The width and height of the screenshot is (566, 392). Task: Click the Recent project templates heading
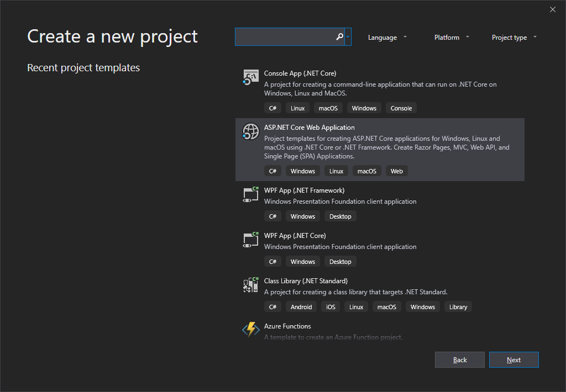pyautogui.click(x=83, y=68)
